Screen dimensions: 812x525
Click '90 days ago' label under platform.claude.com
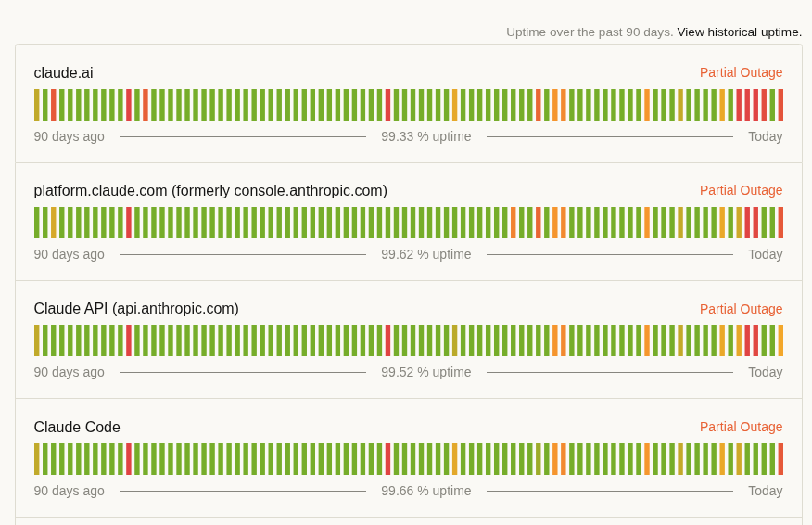coord(69,254)
